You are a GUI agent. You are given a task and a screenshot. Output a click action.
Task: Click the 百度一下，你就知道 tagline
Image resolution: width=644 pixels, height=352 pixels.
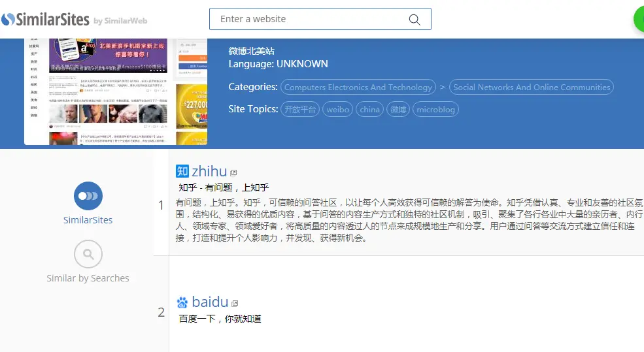tap(220, 319)
